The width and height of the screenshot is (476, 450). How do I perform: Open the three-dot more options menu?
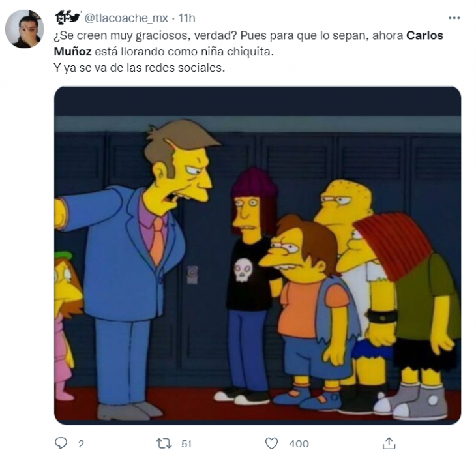pos(454,18)
